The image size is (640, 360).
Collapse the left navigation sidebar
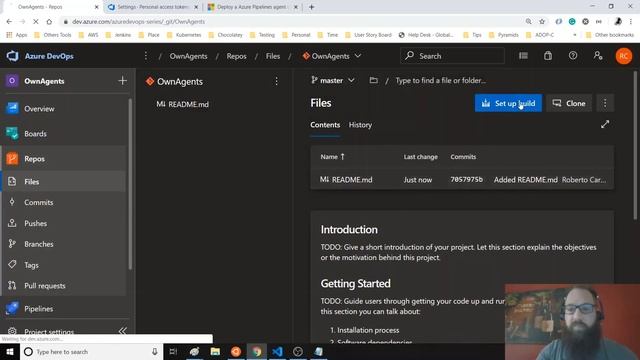(122, 331)
